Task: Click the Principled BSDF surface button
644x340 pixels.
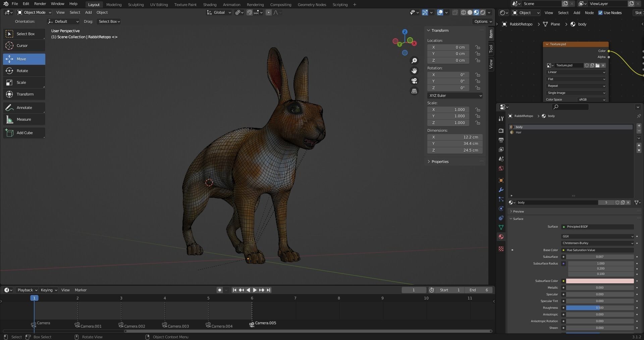Action: (x=597, y=227)
